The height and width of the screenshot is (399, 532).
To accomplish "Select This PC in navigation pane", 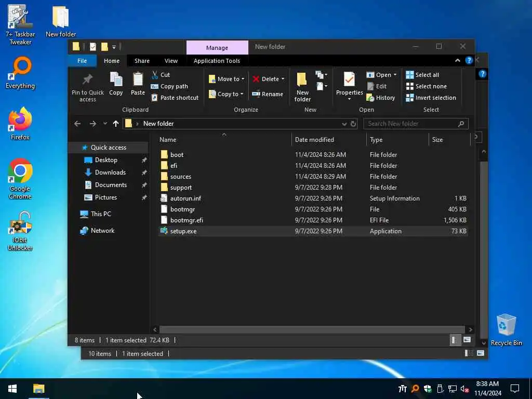I will [101, 214].
